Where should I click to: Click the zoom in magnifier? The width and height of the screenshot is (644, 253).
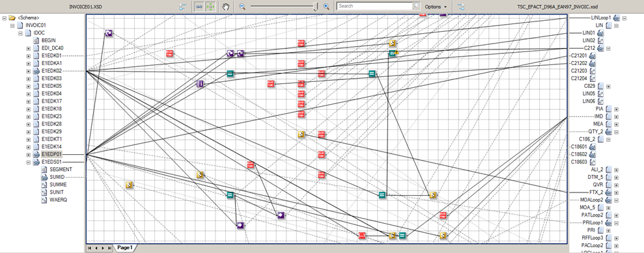[x=326, y=7]
